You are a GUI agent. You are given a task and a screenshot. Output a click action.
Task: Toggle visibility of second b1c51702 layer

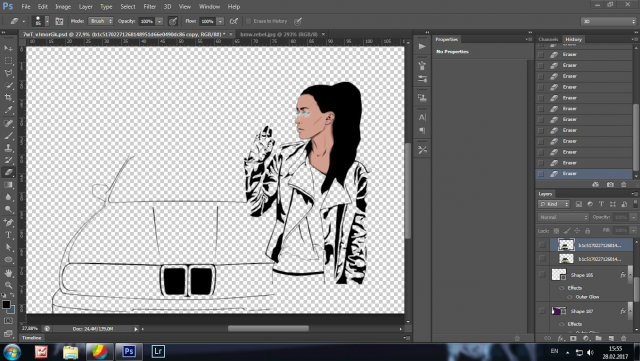(542, 258)
